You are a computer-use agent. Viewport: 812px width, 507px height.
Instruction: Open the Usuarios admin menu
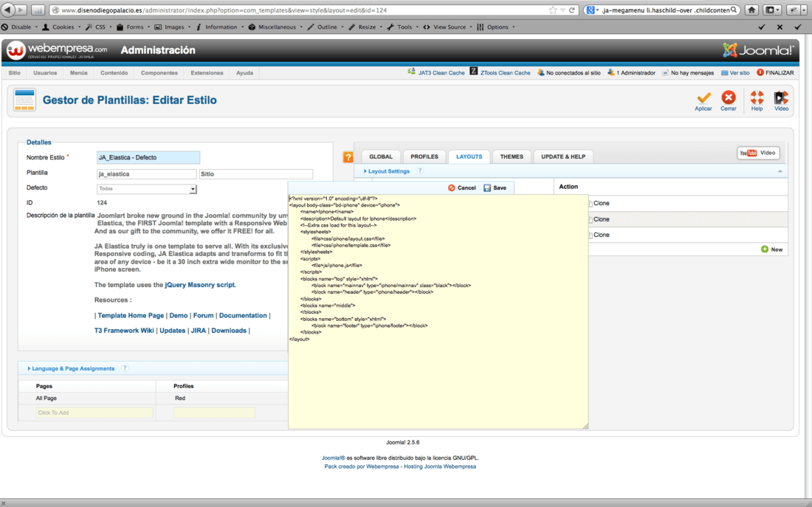tap(45, 73)
